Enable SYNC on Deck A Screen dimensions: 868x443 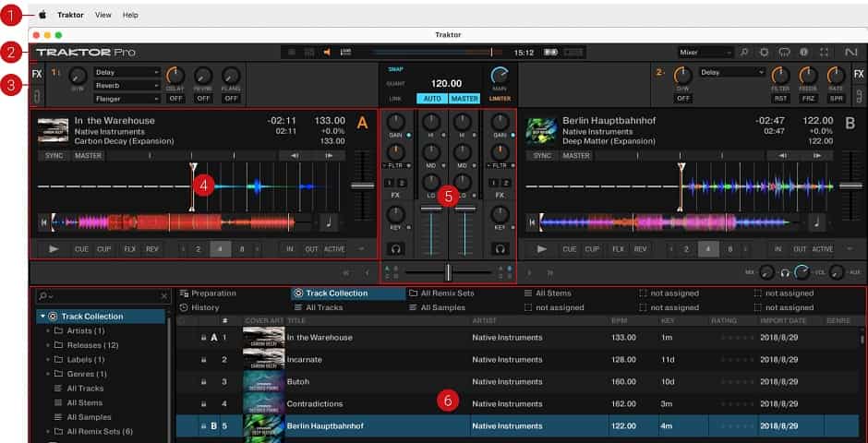point(54,156)
